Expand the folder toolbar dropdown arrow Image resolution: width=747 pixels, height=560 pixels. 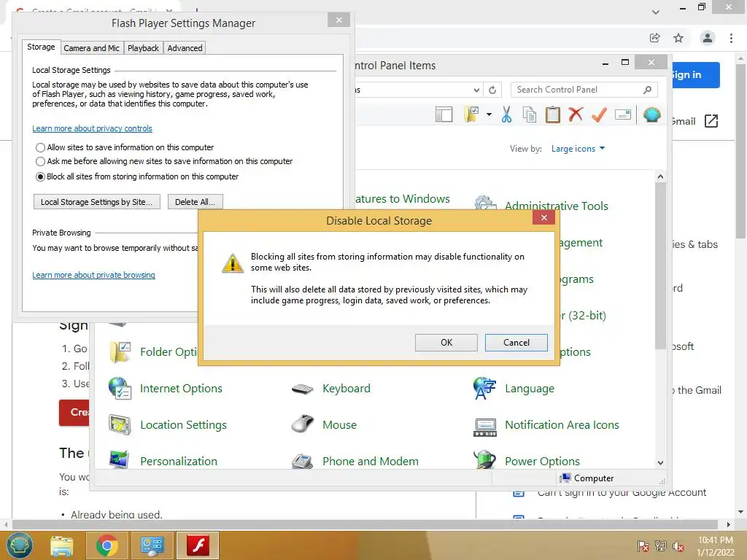point(489,114)
